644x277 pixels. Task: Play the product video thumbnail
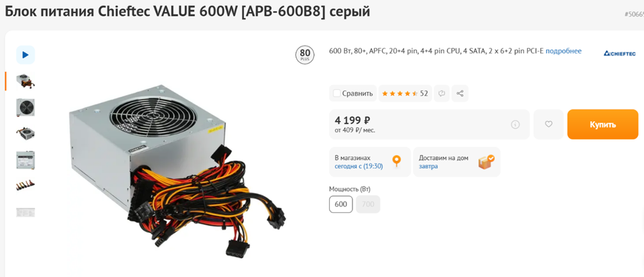click(x=26, y=55)
